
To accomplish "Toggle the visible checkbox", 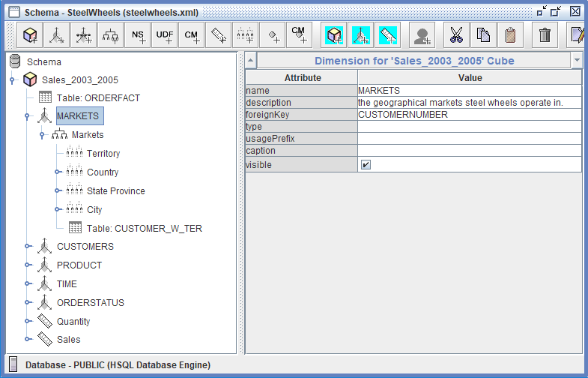I will tap(366, 165).
